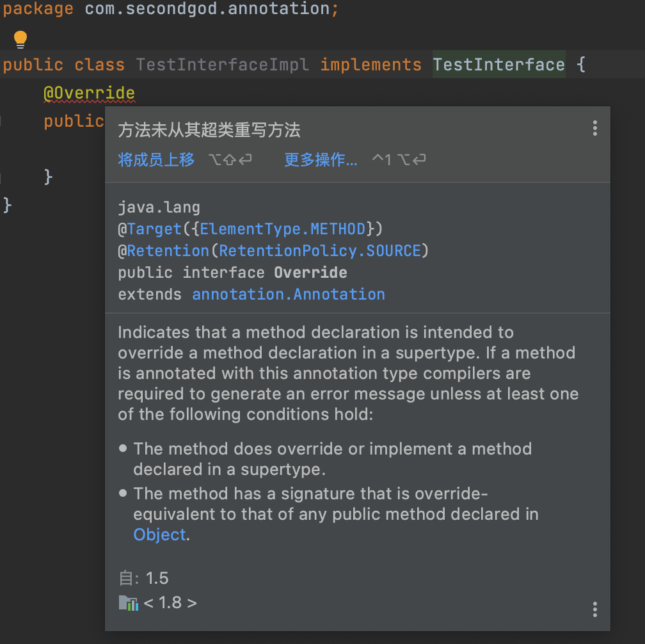Click the 将成员上移 quick-fix link
The width and height of the screenshot is (645, 644).
click(156, 159)
